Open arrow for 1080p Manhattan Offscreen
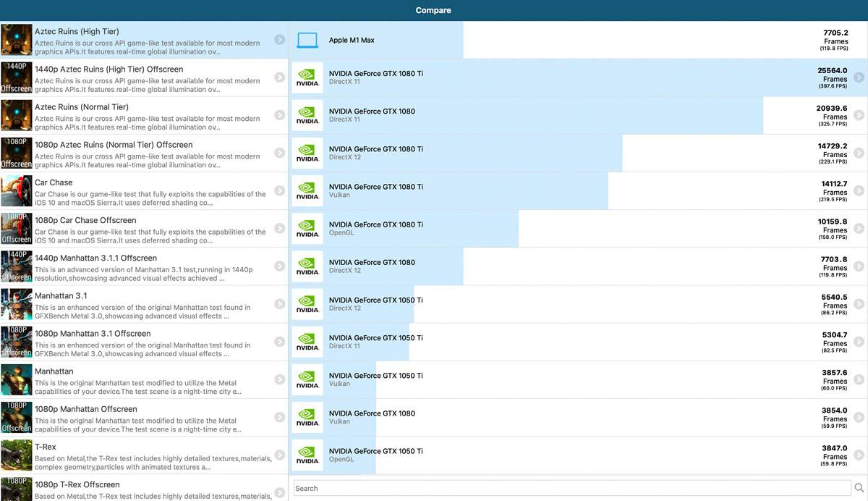The width and height of the screenshot is (868, 501). click(279, 417)
